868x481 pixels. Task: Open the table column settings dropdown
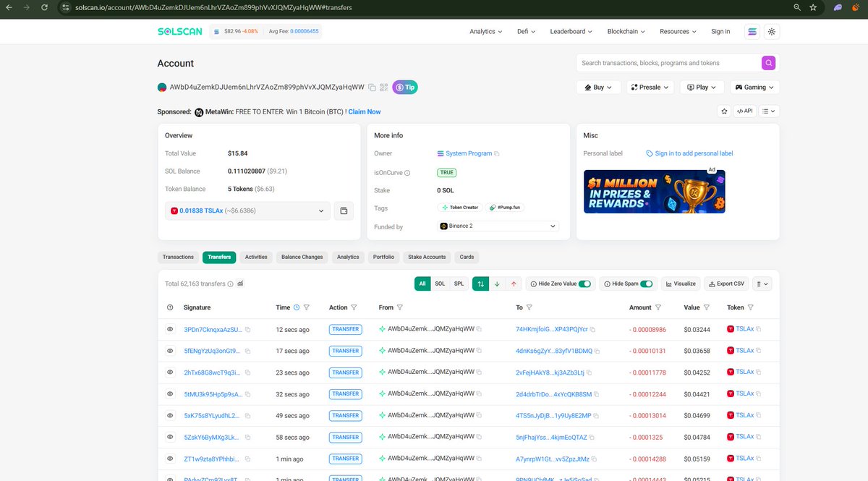click(763, 284)
